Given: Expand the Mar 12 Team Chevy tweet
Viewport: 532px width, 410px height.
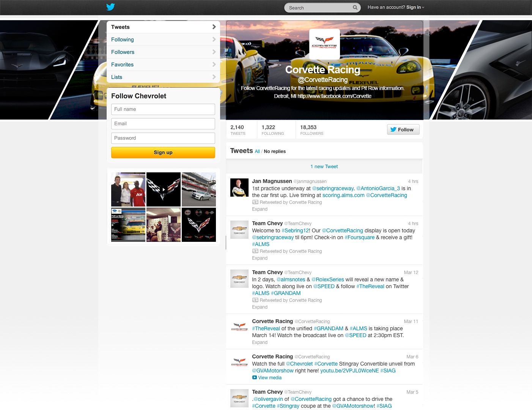Looking at the screenshot, I should 260,307.
